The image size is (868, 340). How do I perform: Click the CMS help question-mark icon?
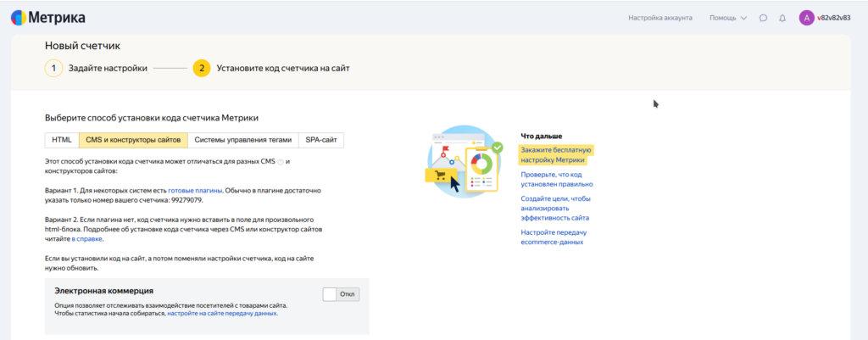(x=281, y=161)
